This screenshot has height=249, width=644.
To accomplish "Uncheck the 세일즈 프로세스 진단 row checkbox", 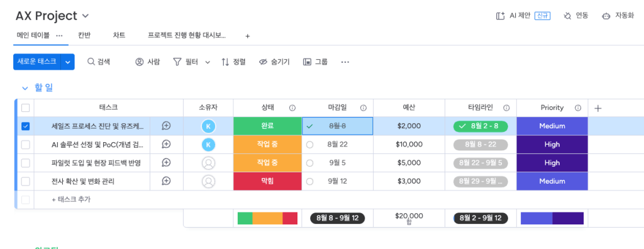I will (25, 126).
